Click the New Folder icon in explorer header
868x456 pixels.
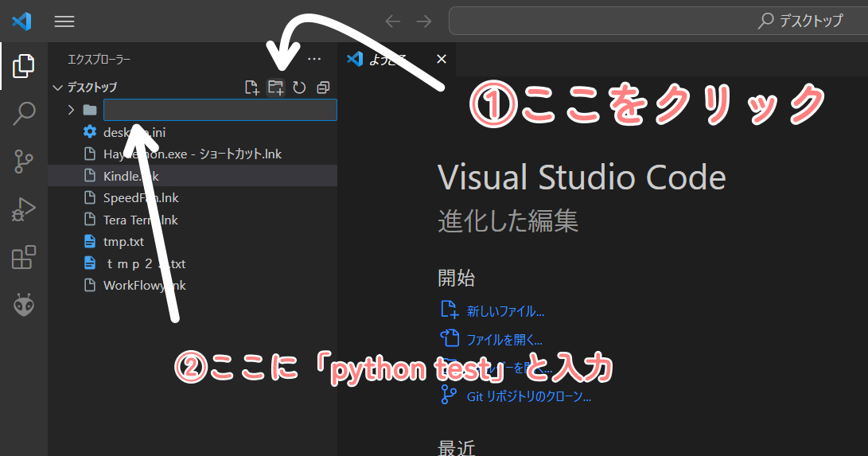[x=276, y=88]
